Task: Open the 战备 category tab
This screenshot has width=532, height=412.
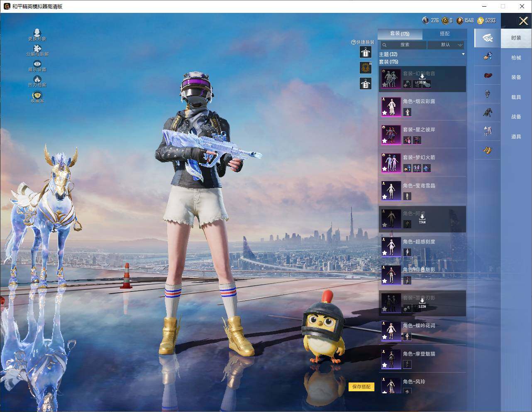Action: [x=516, y=117]
